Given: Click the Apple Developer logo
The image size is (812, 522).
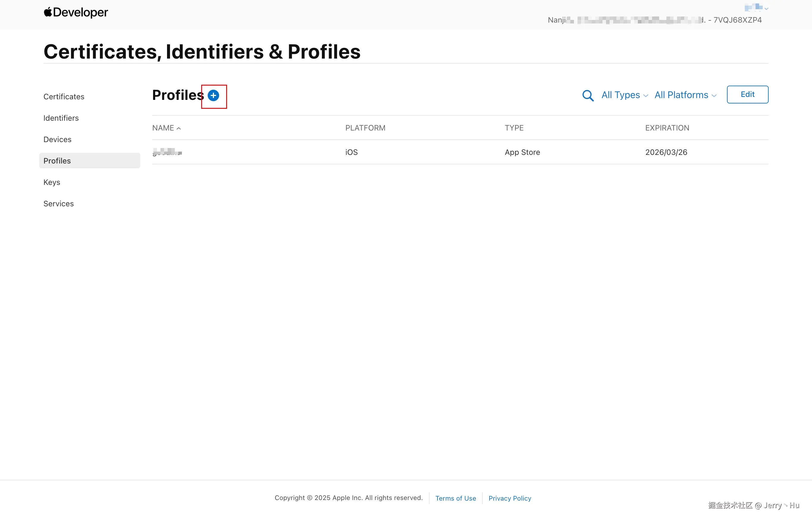Looking at the screenshot, I should tap(75, 12).
